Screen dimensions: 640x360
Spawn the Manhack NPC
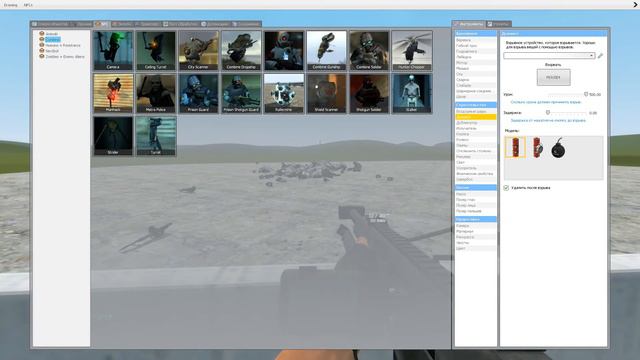pyautogui.click(x=113, y=93)
